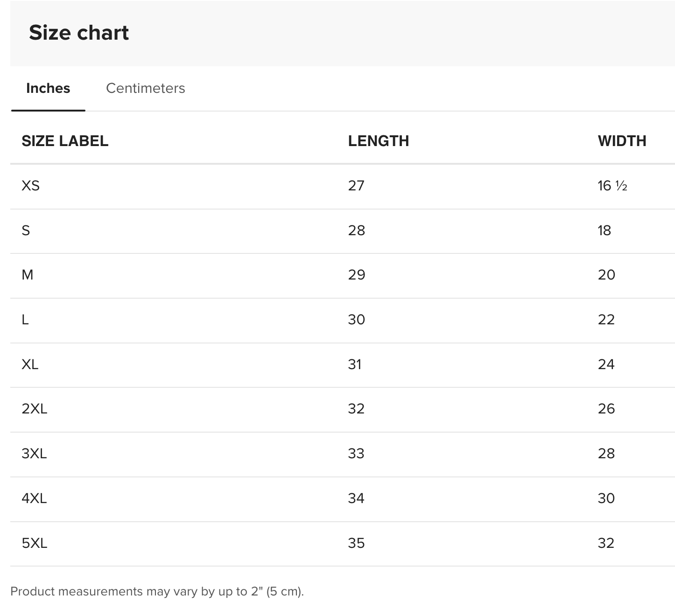Click the M row width value 20
675x616 pixels.
606,275
